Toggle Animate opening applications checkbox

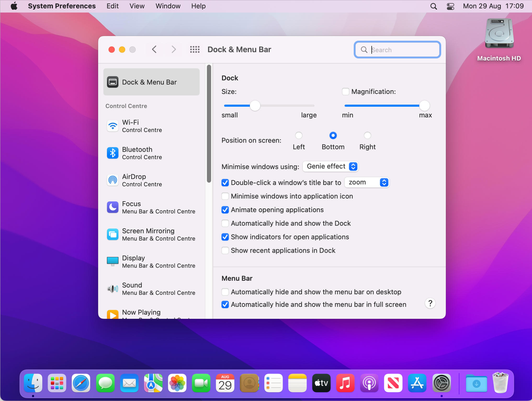[225, 210]
